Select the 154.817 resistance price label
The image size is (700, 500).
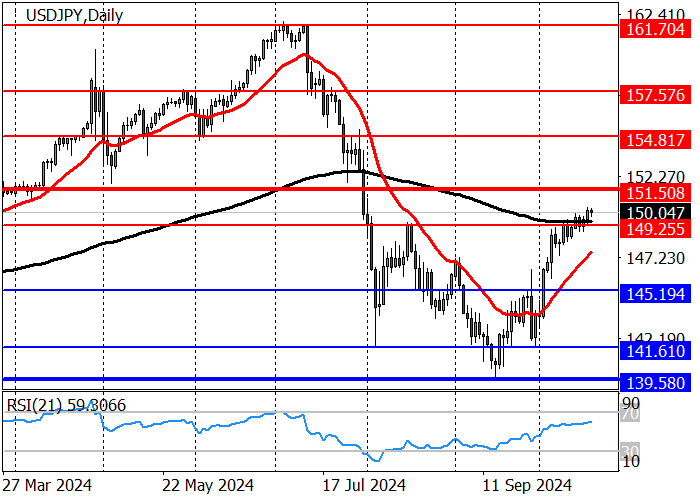pos(655,140)
